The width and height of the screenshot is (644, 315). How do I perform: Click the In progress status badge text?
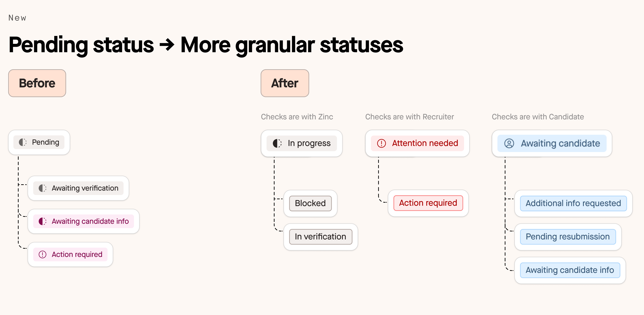tap(309, 143)
